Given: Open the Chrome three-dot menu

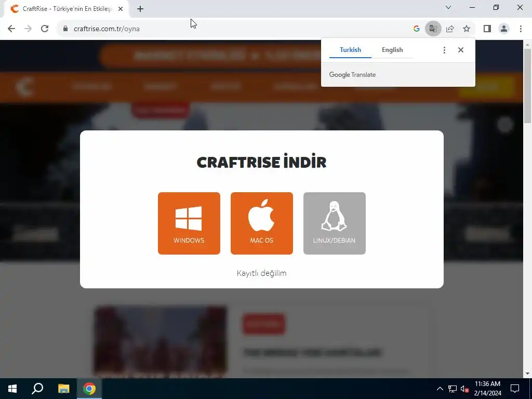Looking at the screenshot, I should pos(521,29).
